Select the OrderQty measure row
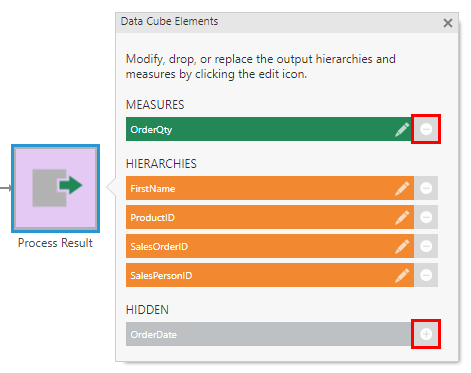This screenshot has height=373, width=471. point(270,129)
